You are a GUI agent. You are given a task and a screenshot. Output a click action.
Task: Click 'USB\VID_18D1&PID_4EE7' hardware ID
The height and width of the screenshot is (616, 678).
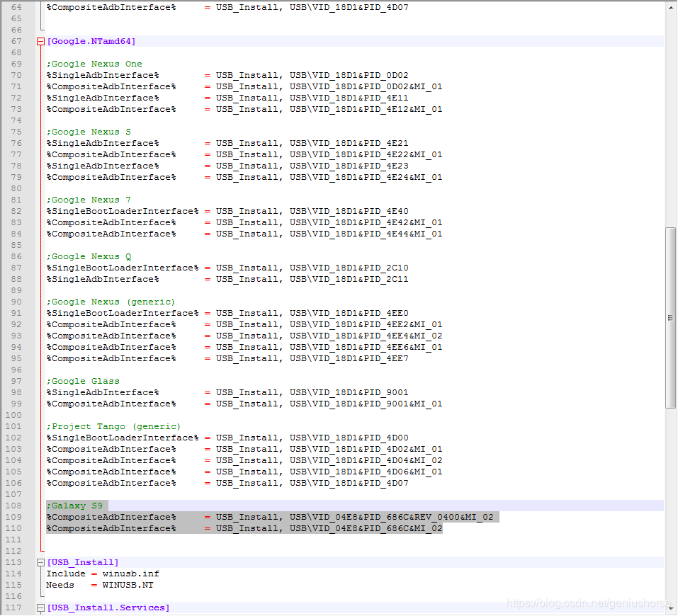click(349, 358)
